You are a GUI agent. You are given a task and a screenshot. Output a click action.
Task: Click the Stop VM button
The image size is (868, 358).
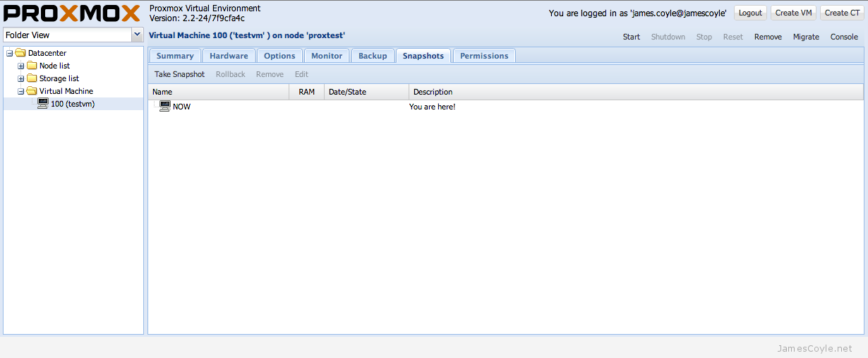[x=704, y=37]
